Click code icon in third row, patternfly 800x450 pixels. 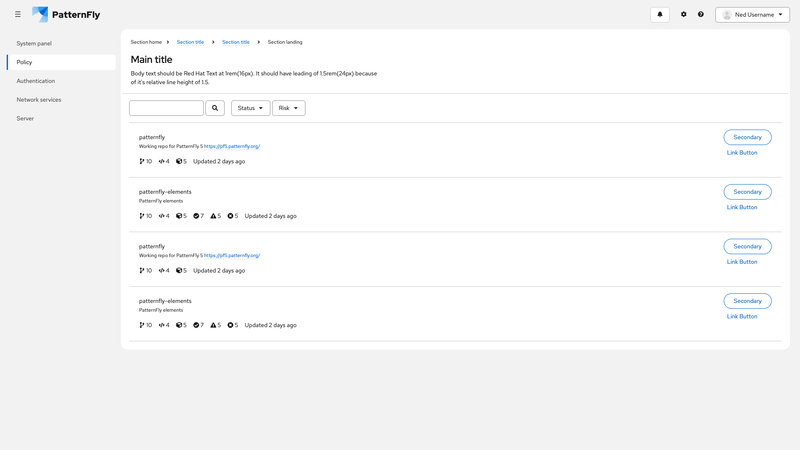[x=161, y=270]
